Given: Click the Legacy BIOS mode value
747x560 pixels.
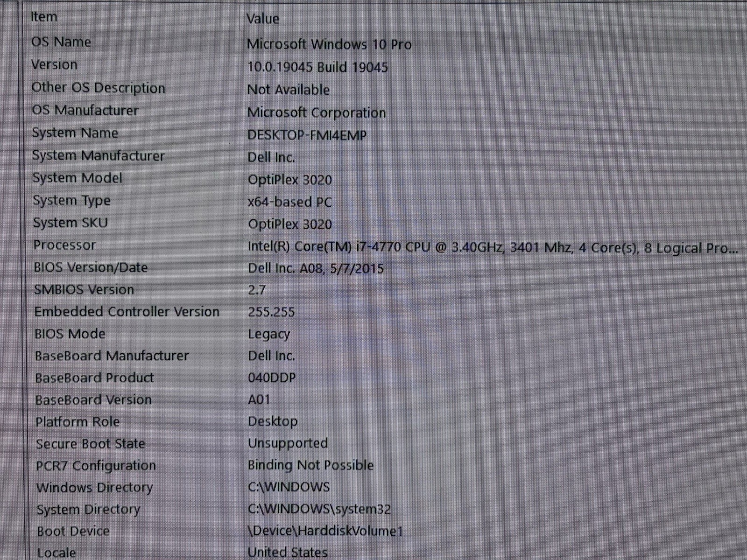Looking at the screenshot, I should [269, 335].
